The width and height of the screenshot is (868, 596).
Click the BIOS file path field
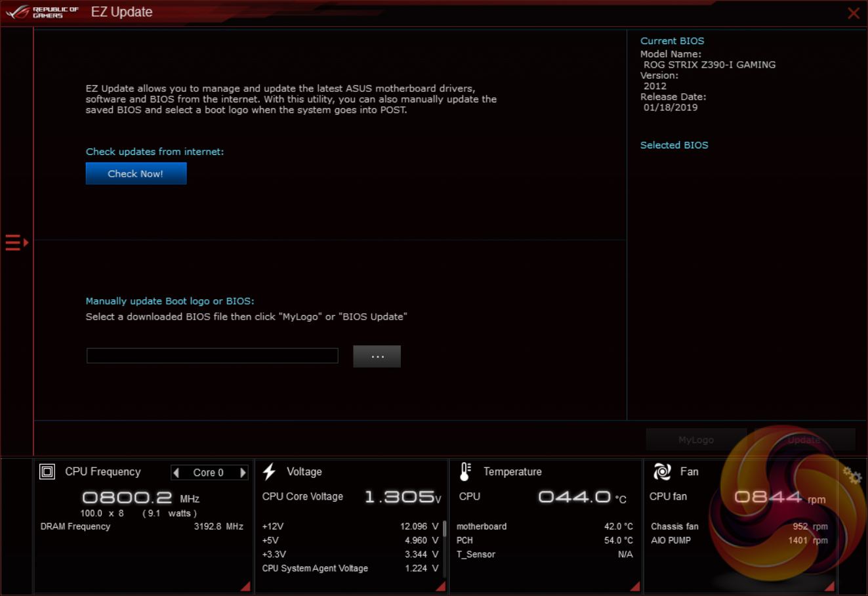(213, 356)
